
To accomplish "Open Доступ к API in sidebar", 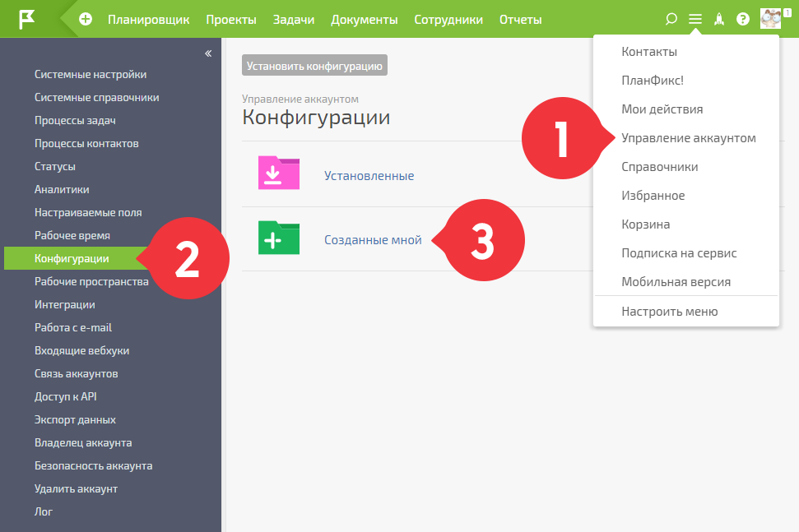I will tap(65, 396).
